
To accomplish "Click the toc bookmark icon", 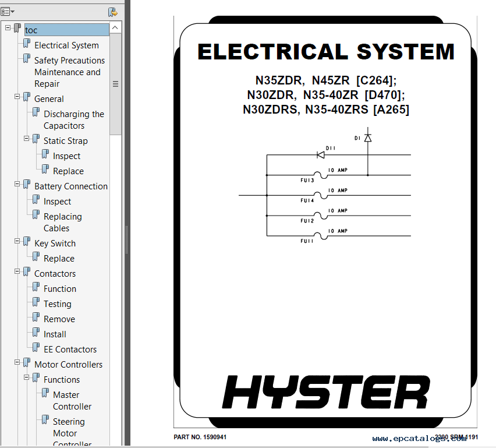I will [x=17, y=28].
